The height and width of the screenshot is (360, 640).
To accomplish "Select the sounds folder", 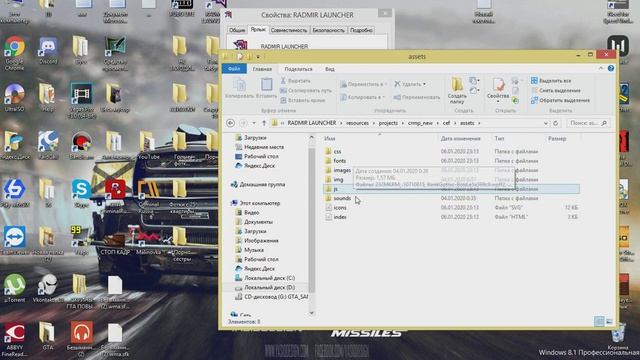I will [342, 198].
